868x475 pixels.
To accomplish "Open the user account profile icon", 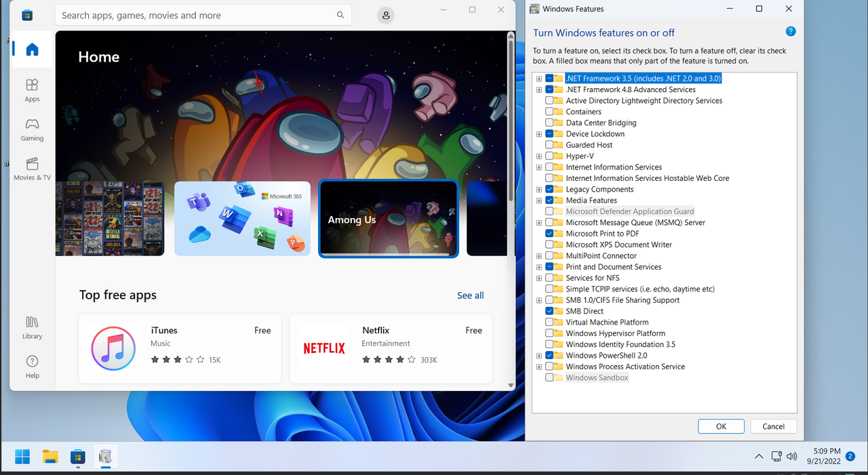I will point(385,15).
